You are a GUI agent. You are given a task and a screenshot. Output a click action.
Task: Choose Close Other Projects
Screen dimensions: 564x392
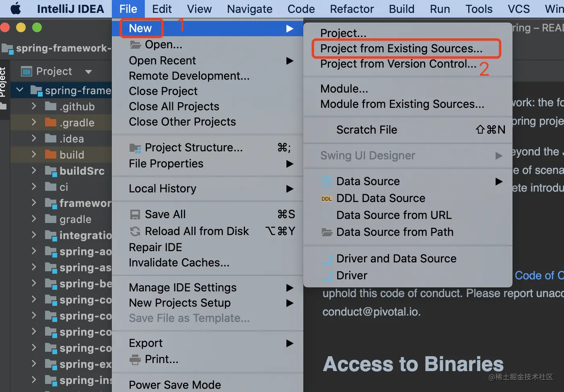[182, 122]
